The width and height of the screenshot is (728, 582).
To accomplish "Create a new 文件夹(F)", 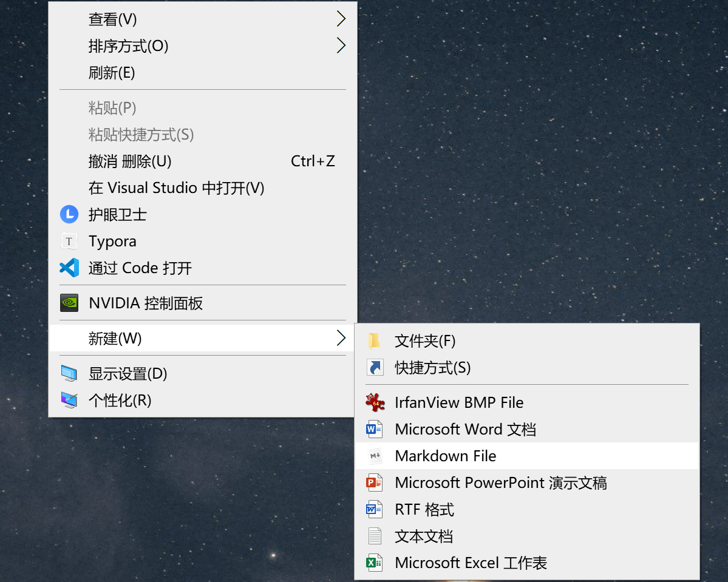I will pos(527,340).
